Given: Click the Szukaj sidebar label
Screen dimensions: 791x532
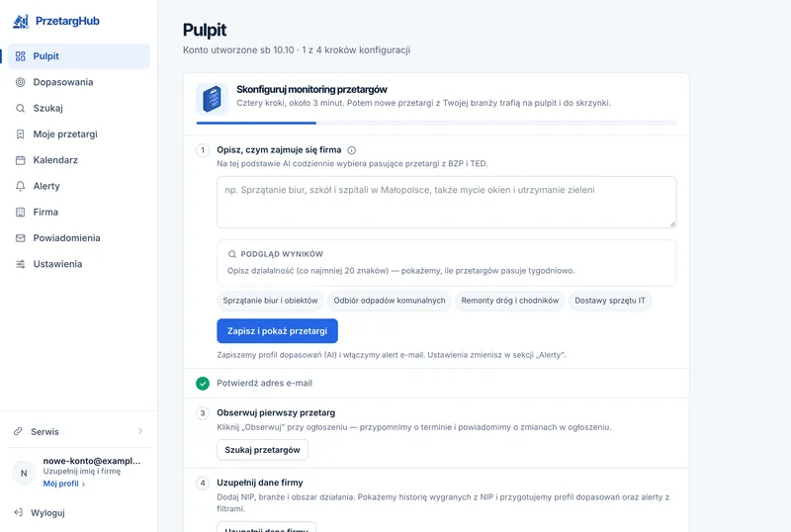Looking at the screenshot, I should [47, 108].
